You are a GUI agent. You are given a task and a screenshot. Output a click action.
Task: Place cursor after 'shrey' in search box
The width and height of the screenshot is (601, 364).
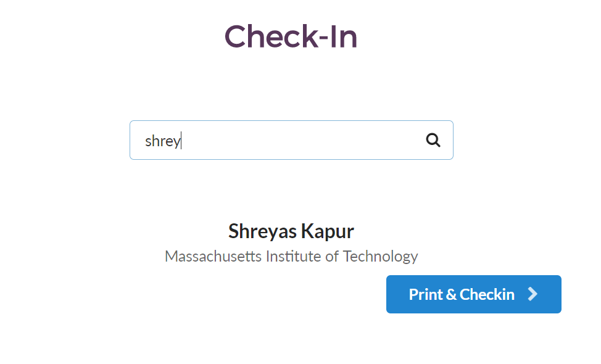181,141
